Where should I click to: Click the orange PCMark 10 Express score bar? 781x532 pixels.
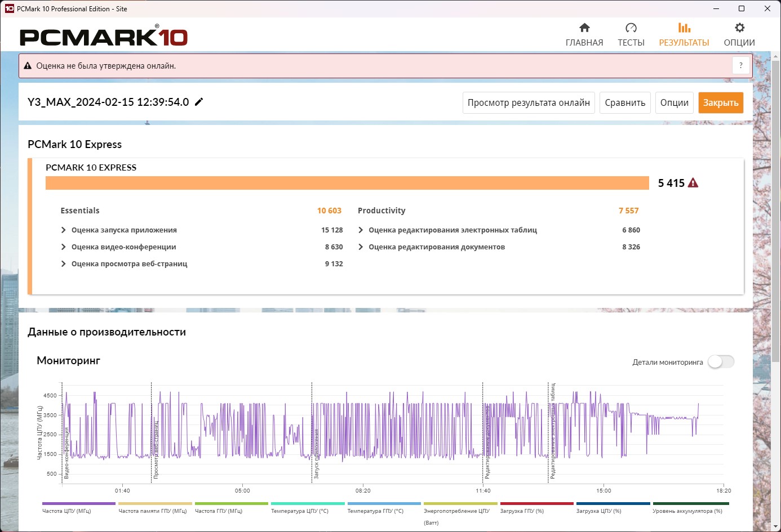pos(347,183)
